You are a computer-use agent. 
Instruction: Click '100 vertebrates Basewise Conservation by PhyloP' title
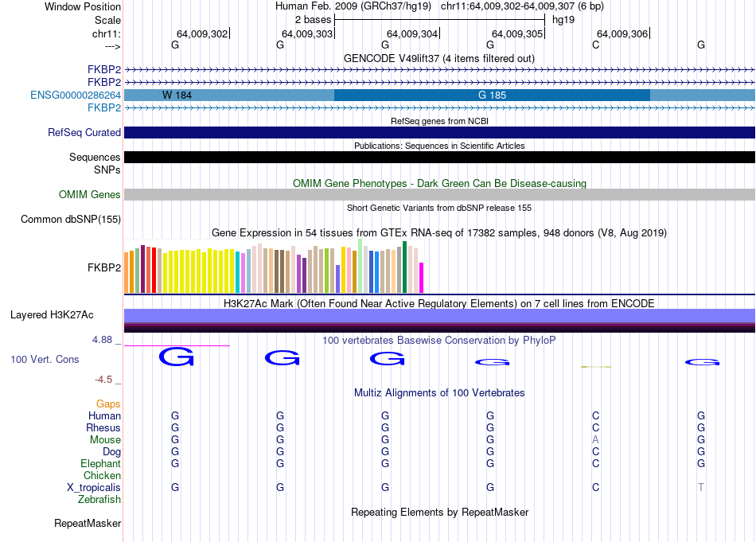[x=439, y=340]
